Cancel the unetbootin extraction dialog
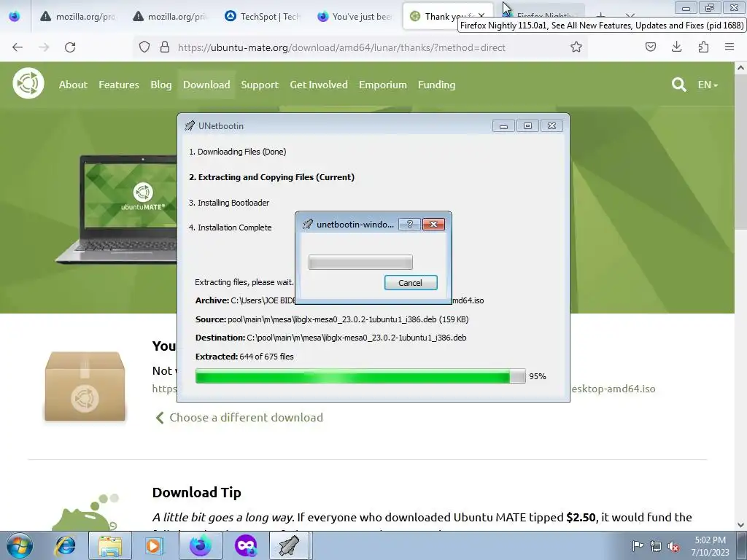 pyautogui.click(x=411, y=282)
